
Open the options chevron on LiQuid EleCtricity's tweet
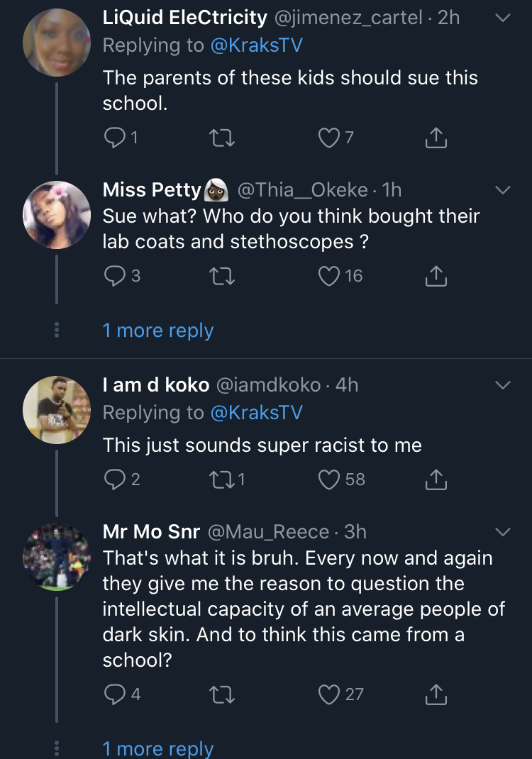point(502,18)
